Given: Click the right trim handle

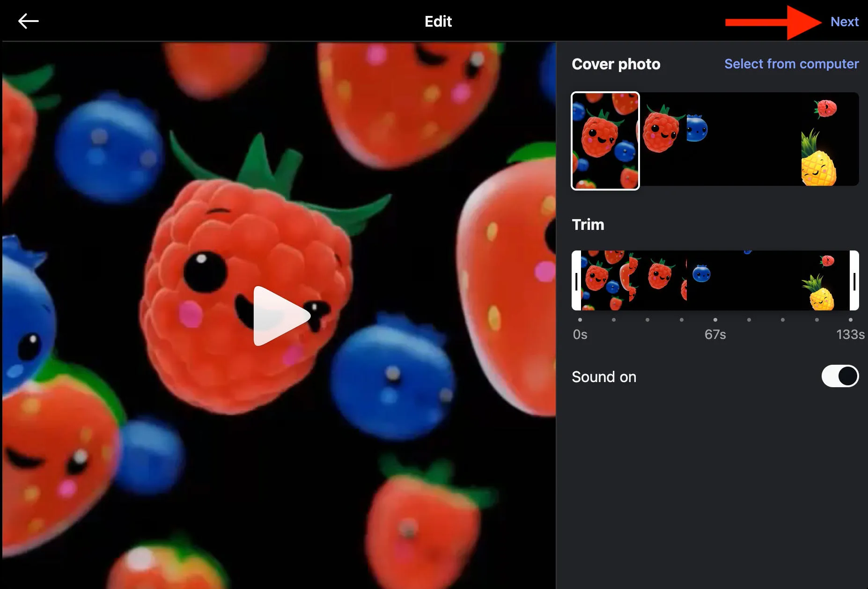Looking at the screenshot, I should (x=854, y=281).
